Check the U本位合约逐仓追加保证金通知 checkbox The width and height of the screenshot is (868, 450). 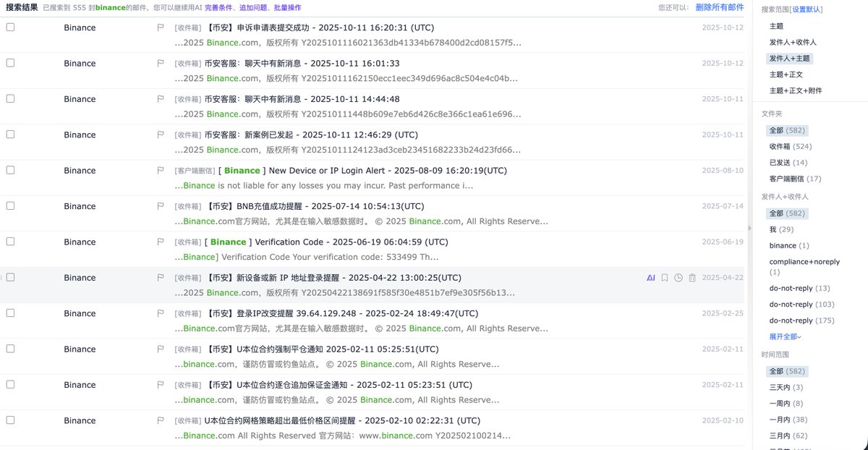coord(10,384)
